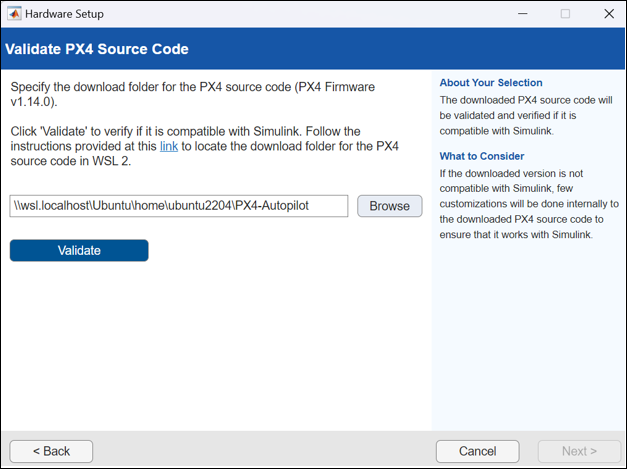Click the PX4-Autopilot folder path field
627x469 pixels.
click(178, 206)
